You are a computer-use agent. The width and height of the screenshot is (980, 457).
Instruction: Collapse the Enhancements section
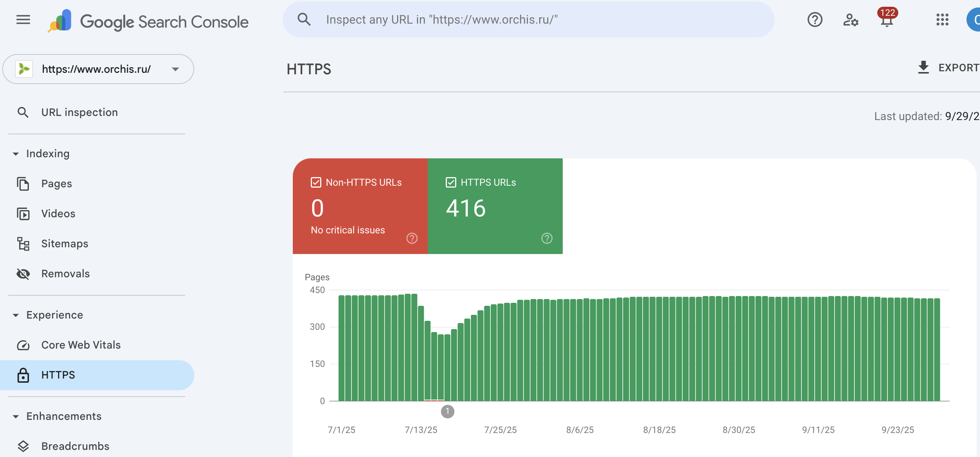[16, 416]
